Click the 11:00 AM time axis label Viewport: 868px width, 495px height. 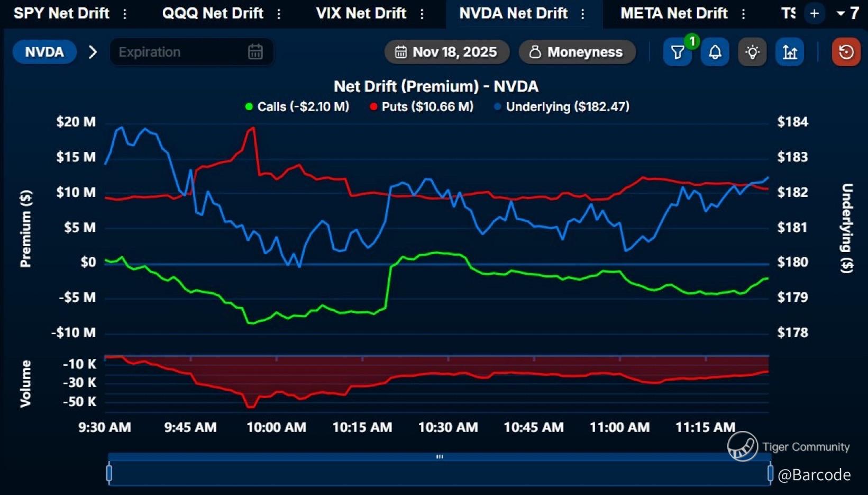coord(620,427)
